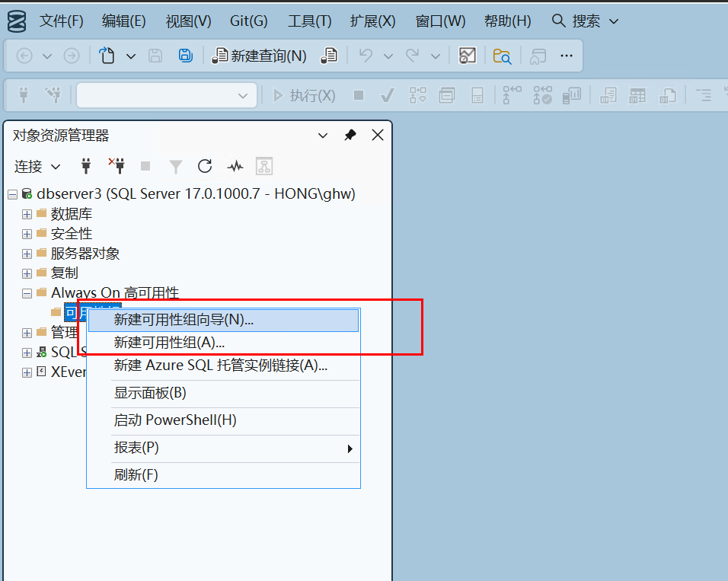This screenshot has width=728, height=581.
Task: Select 新建可用性组向导(N)... from context menu
Action: 184,320
